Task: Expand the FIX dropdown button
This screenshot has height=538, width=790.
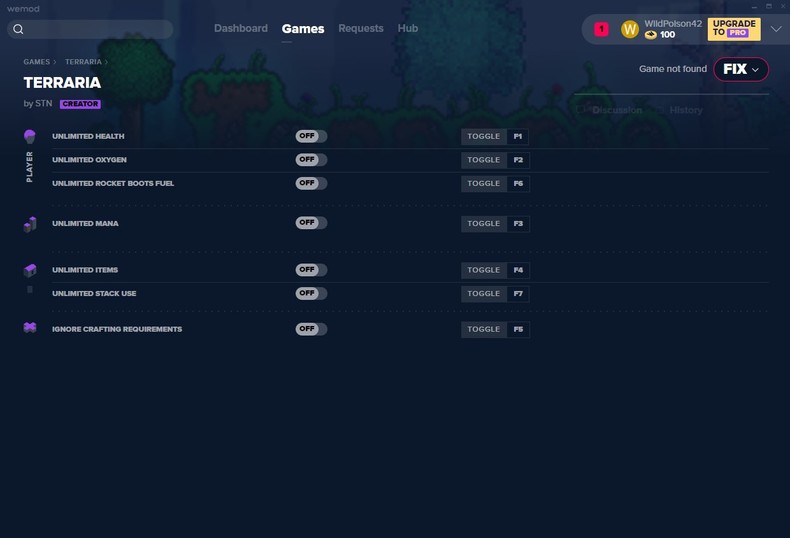Action: tap(741, 70)
